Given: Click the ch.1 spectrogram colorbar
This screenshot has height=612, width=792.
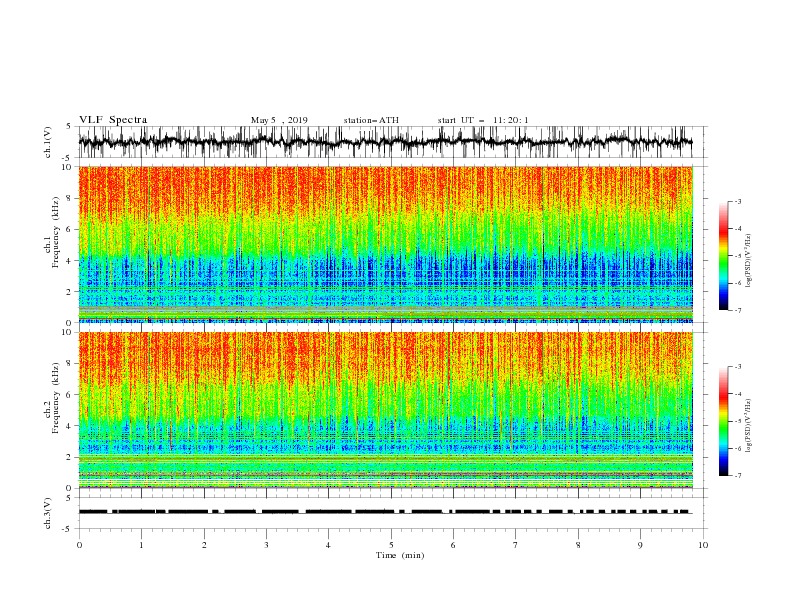Looking at the screenshot, I should pos(723,256).
